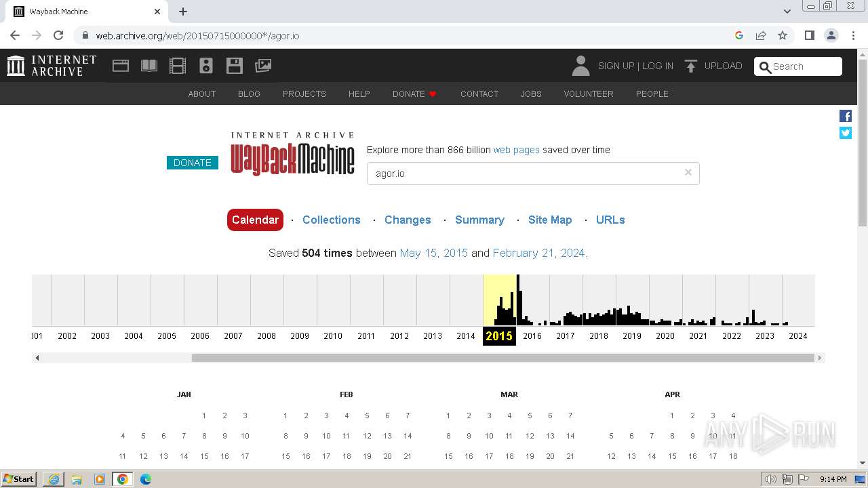Click the teal DONATE button
The width and height of the screenshot is (868, 488).
[193, 163]
